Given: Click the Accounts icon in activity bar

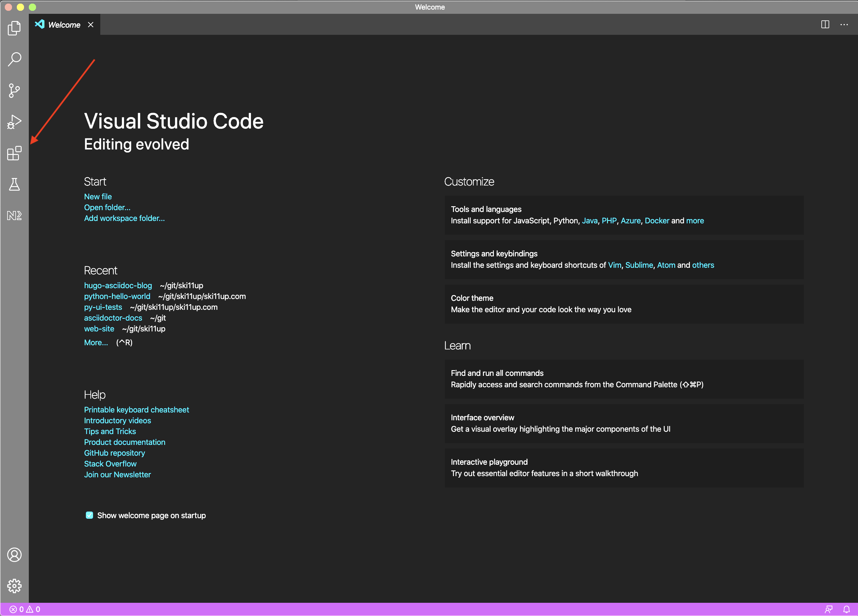Looking at the screenshot, I should coord(14,555).
